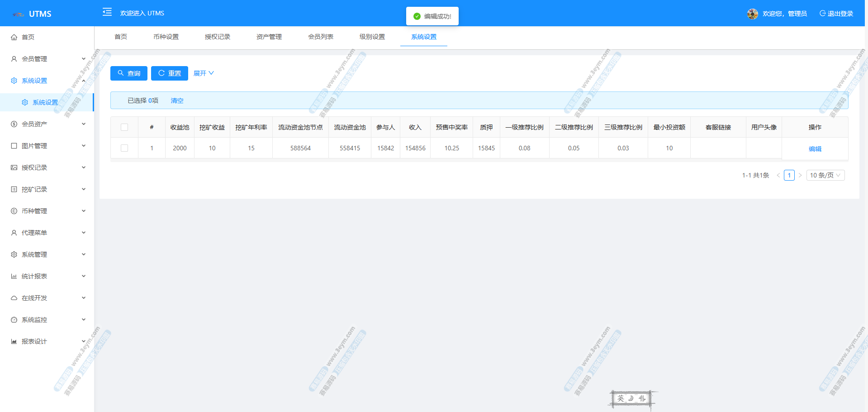Toggle the select-all checkbox in table header

[x=124, y=127]
